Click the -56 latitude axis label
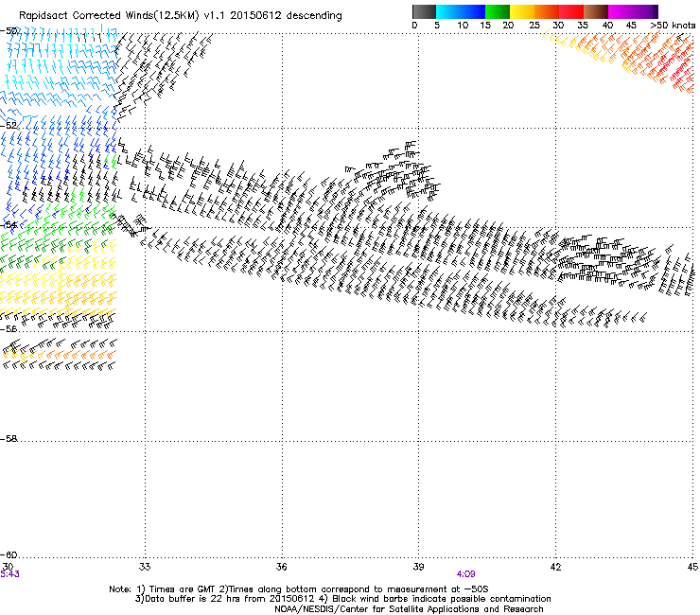 tap(9, 328)
